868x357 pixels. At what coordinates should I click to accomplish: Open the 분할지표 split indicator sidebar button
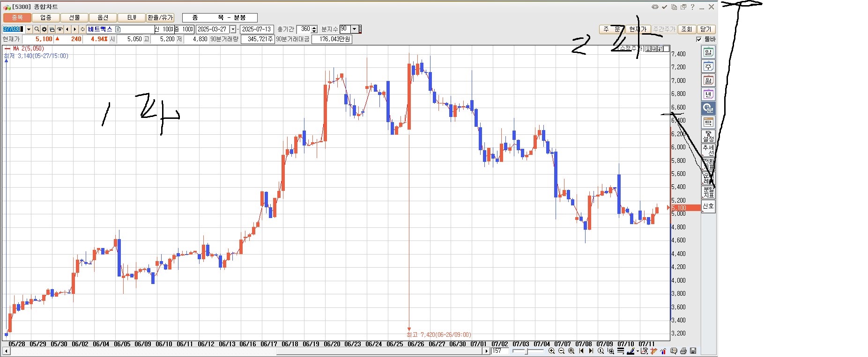pos(708,192)
